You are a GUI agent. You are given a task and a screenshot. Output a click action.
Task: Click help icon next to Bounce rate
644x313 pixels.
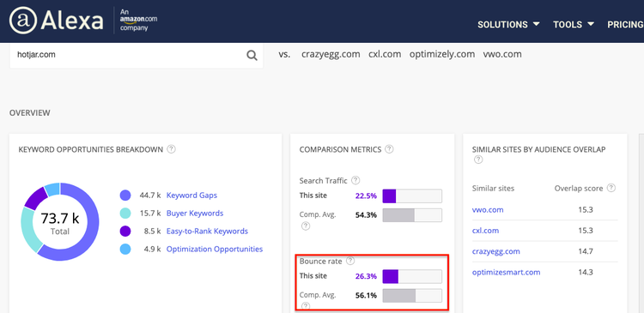click(x=350, y=261)
